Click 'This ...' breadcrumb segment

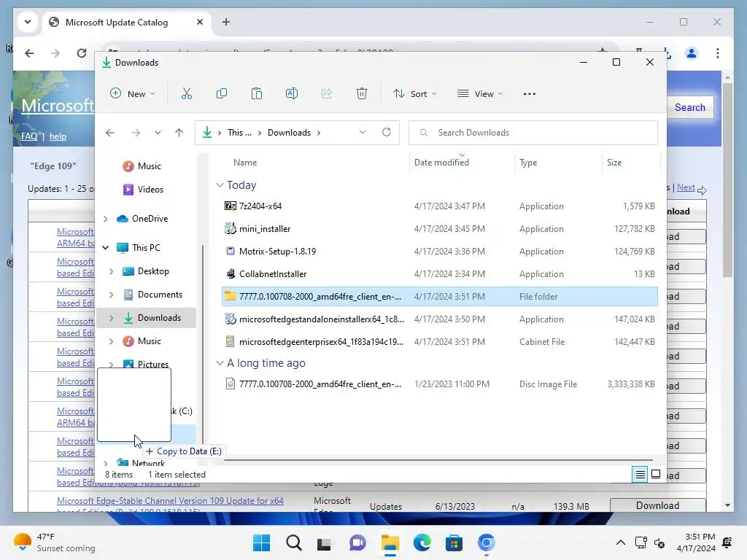239,133
